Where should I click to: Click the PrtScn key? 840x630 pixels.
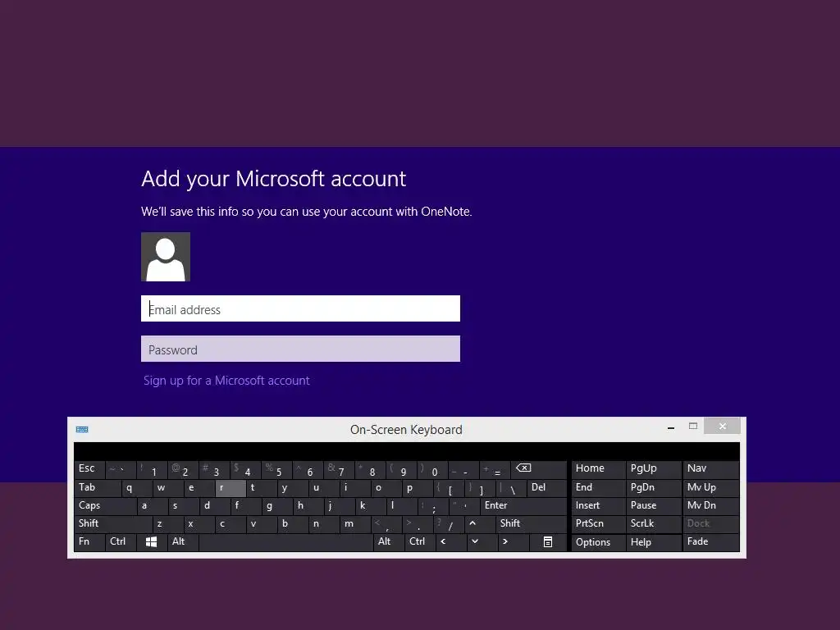click(598, 524)
